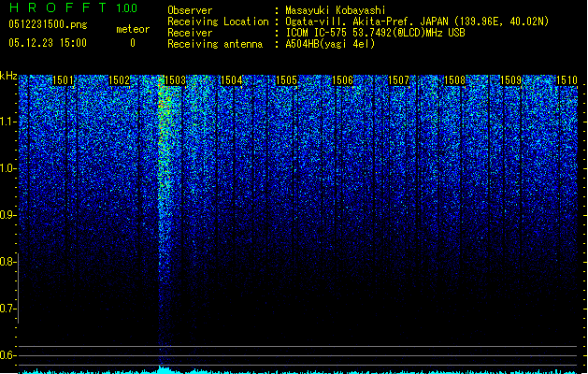Click the 1501 time marker

63,80
